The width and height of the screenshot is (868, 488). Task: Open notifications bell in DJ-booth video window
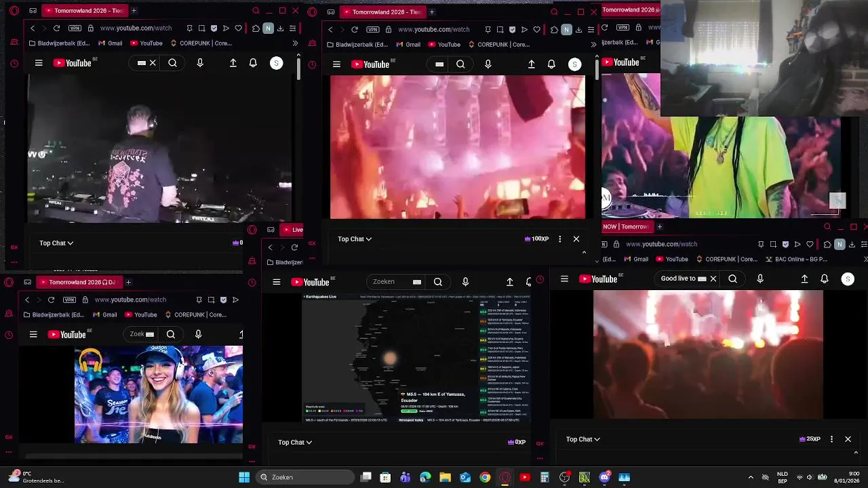click(253, 63)
